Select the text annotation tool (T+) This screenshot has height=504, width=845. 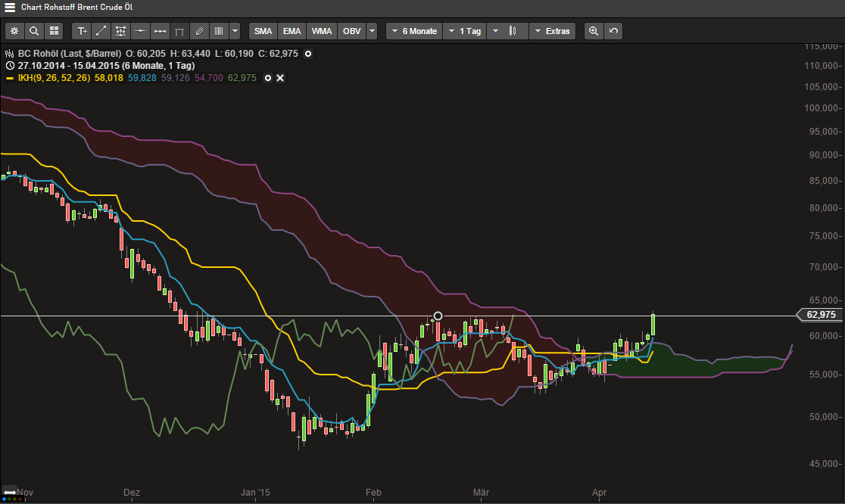pyautogui.click(x=81, y=30)
